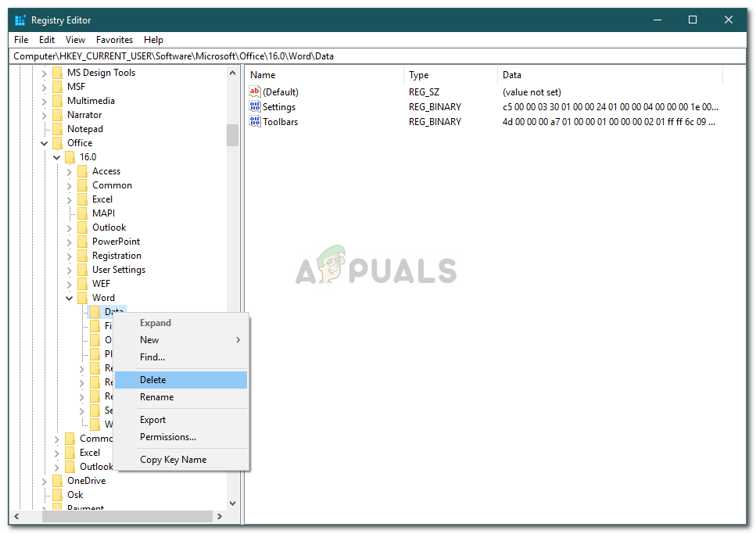This screenshot has height=534, width=756.
Task: Click the Osk folder icon
Action: point(58,495)
